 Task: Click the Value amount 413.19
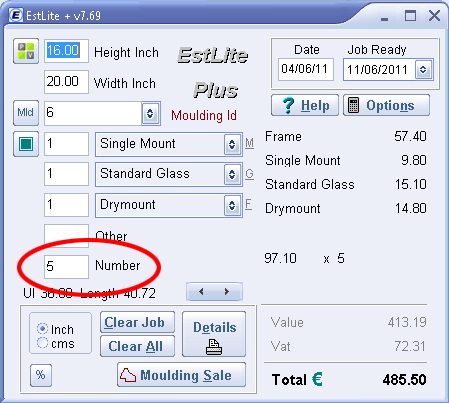pos(407,322)
